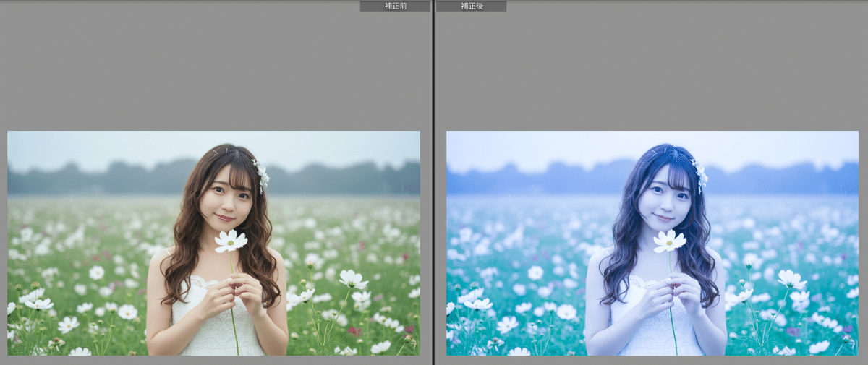Click the held white cosmos flower in after photo
This screenshot has height=365, width=868.
[x=670, y=241]
